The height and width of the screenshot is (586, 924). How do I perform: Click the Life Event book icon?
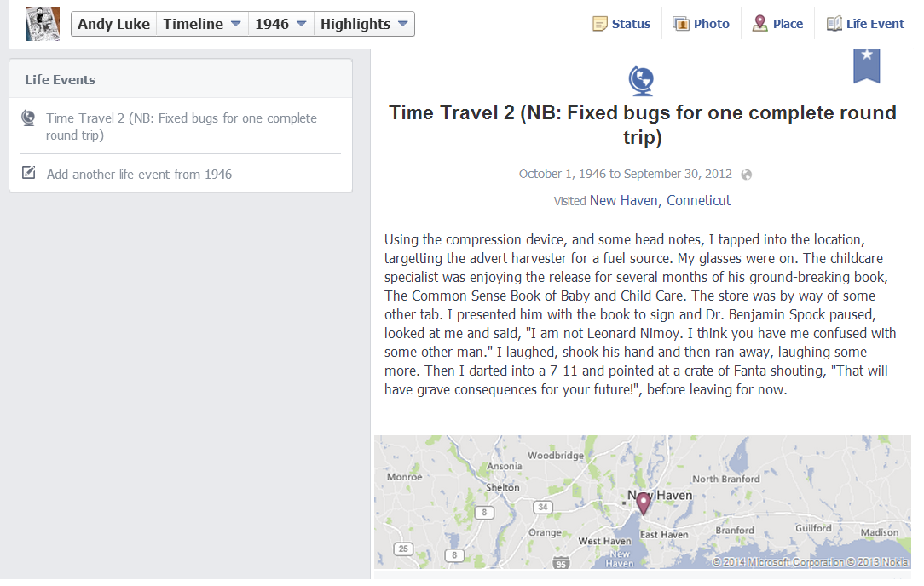[x=834, y=24]
